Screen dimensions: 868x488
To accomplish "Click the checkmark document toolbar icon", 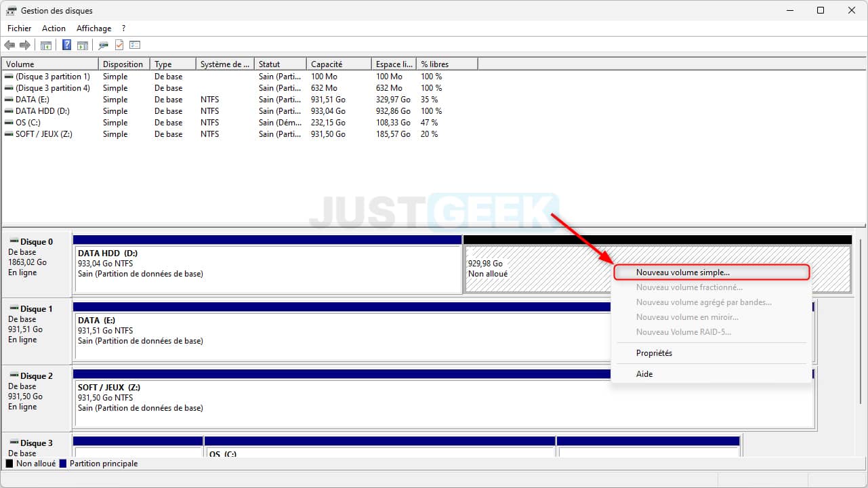I will 119,45.
